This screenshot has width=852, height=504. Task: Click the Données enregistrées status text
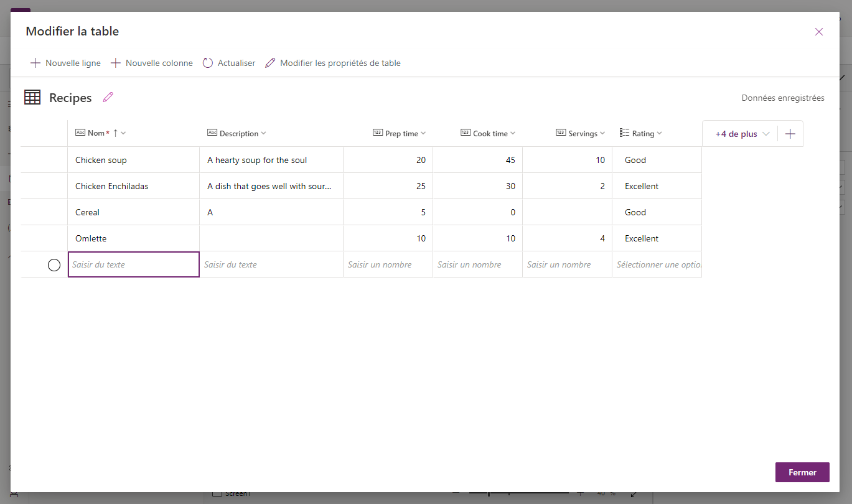[783, 98]
